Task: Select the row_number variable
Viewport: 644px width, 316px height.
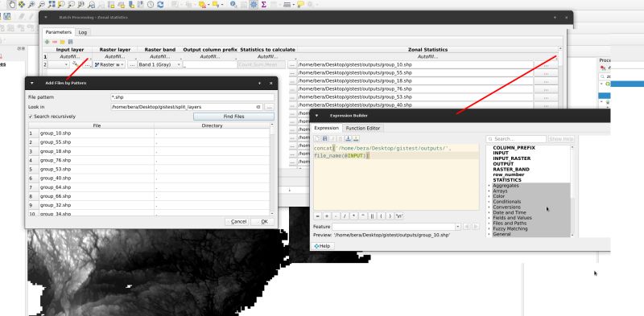Action: click(x=508, y=174)
